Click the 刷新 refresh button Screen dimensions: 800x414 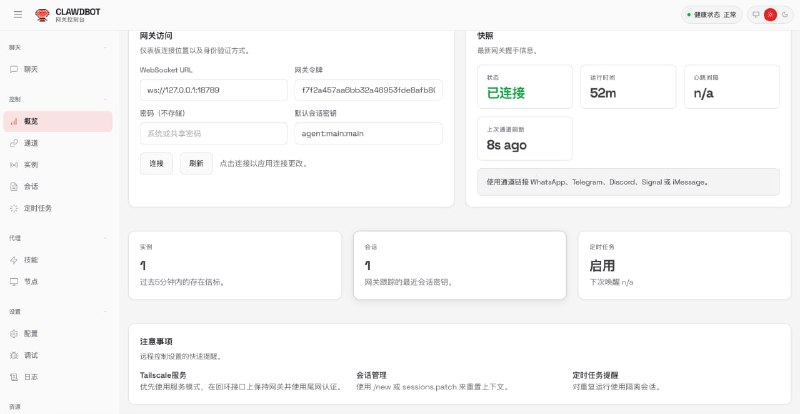pos(196,163)
